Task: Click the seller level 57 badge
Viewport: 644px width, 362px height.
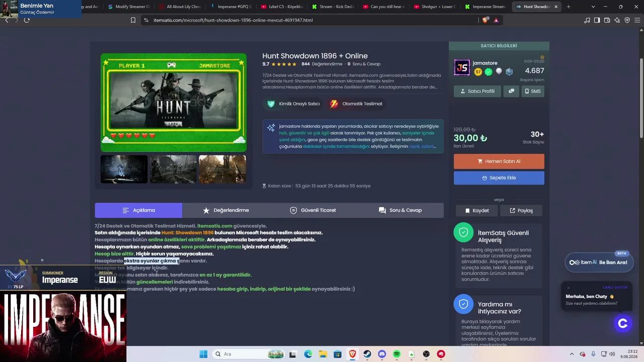Action: pos(478,72)
